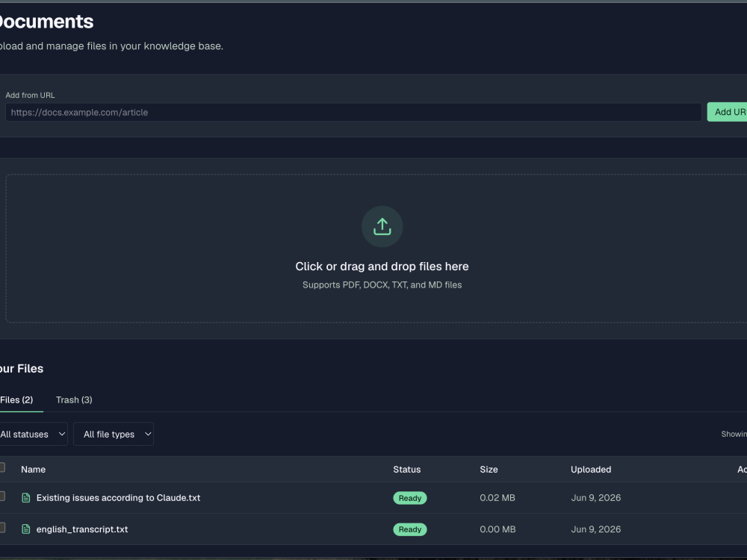Click file icon beside Existing issues according to Claude.txt
The width and height of the screenshot is (747, 560).
[26, 497]
